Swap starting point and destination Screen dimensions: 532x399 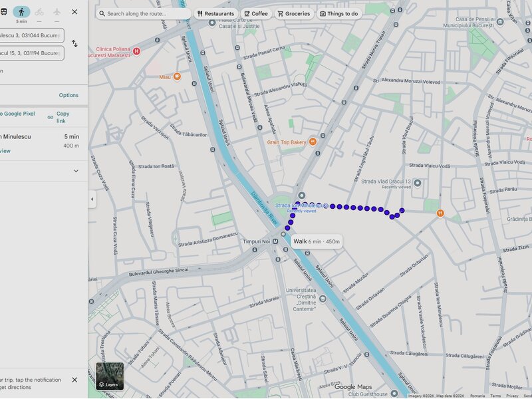point(74,43)
